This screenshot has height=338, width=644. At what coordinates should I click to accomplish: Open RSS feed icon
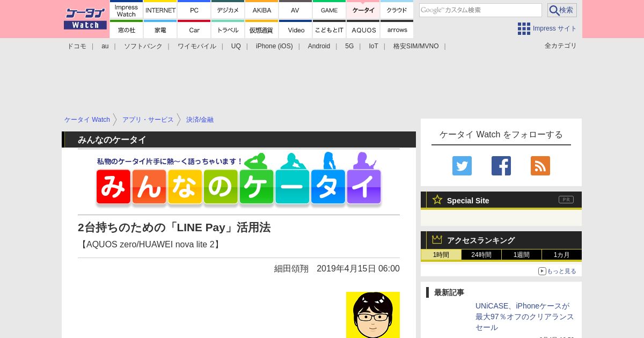(x=540, y=166)
